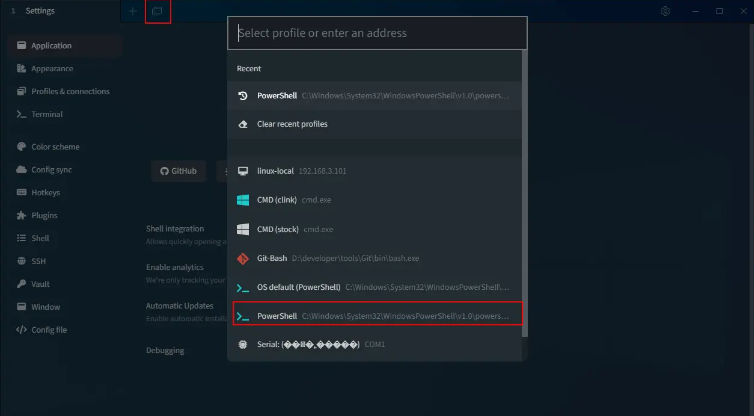Click the Serial COM1 chip icon
The width and height of the screenshot is (754, 416).
point(243,344)
